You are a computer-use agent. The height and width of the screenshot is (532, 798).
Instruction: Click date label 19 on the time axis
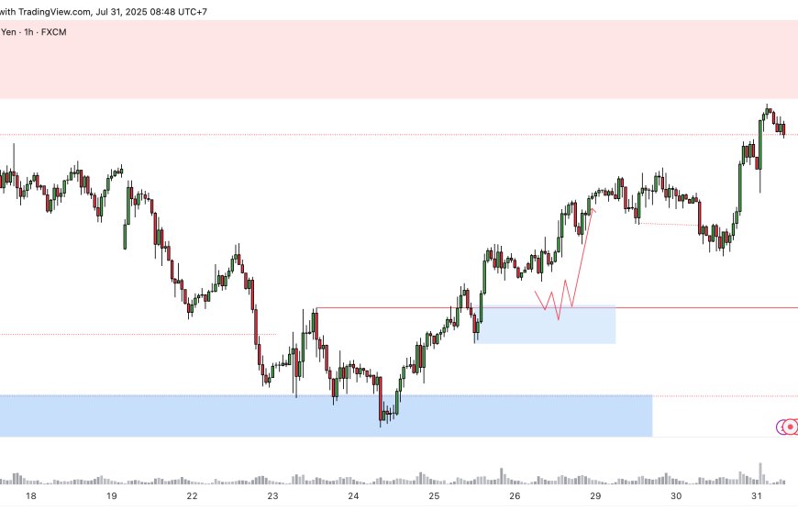(111, 496)
